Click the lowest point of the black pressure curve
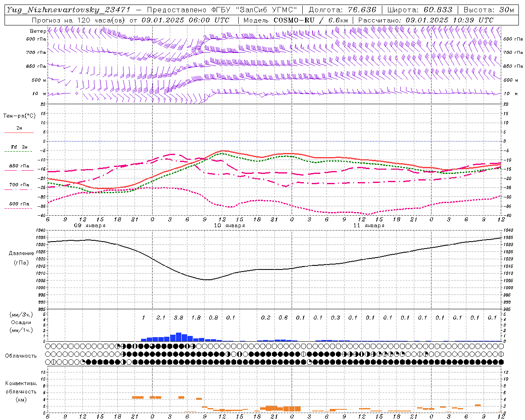The width and height of the screenshot is (525, 420). [208, 280]
